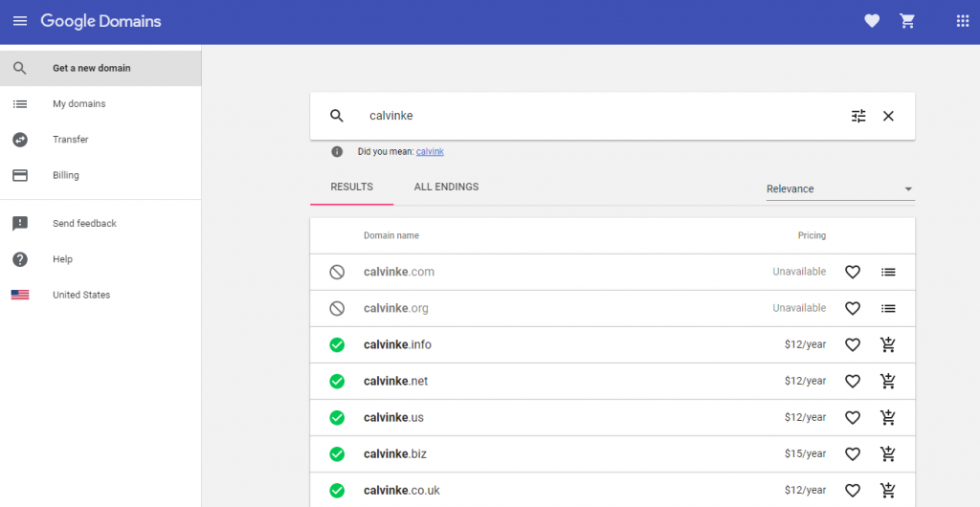This screenshot has height=507, width=980.
Task: Click the search magnifier in search box
Action: point(337,116)
